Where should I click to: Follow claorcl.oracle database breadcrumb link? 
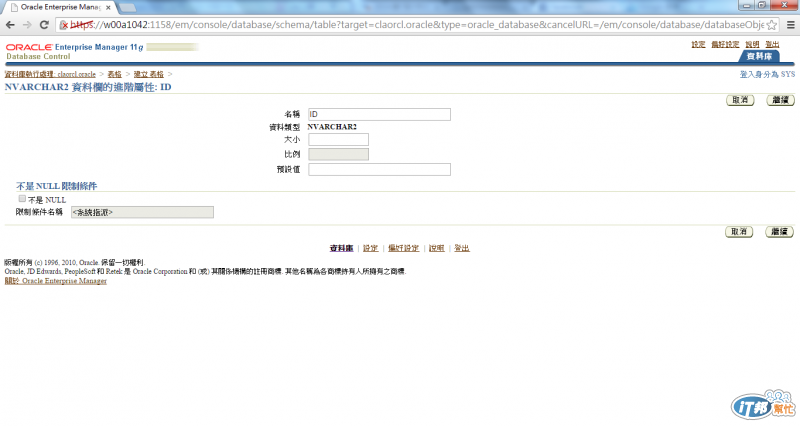pyautogui.click(x=50, y=74)
